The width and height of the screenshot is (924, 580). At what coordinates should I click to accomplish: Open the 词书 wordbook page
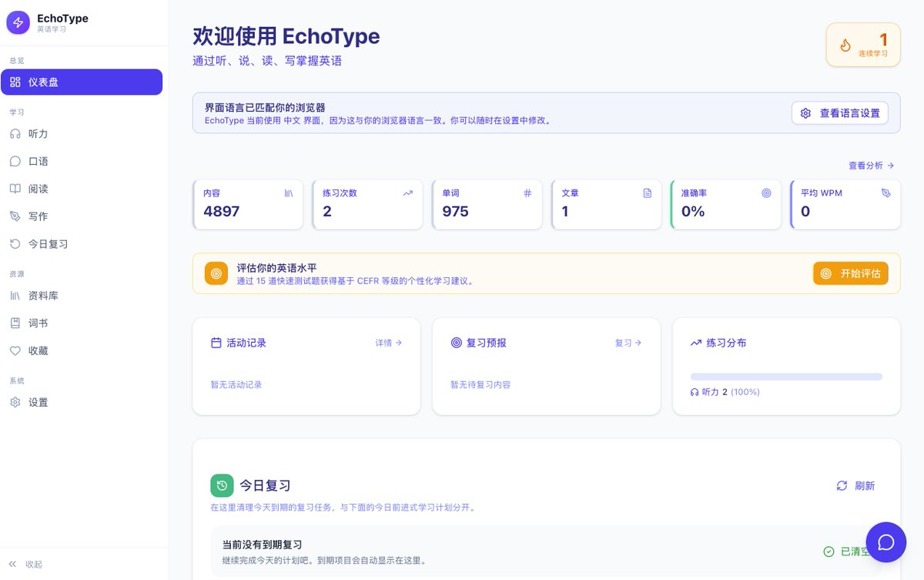click(x=82, y=323)
